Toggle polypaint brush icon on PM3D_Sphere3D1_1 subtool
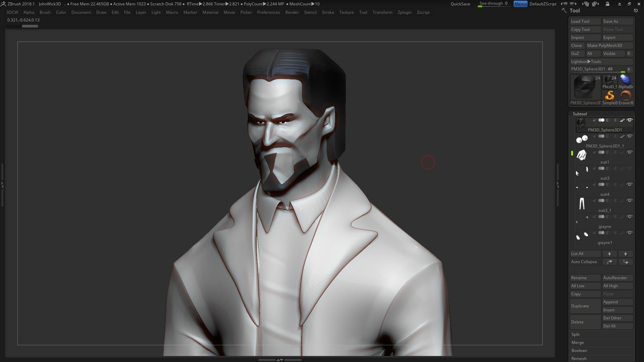 coord(622,136)
